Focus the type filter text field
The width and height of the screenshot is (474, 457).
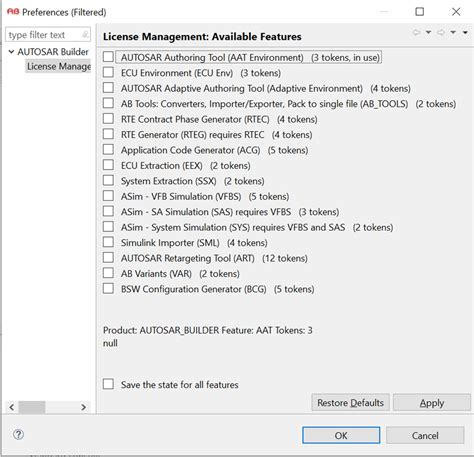click(48, 35)
